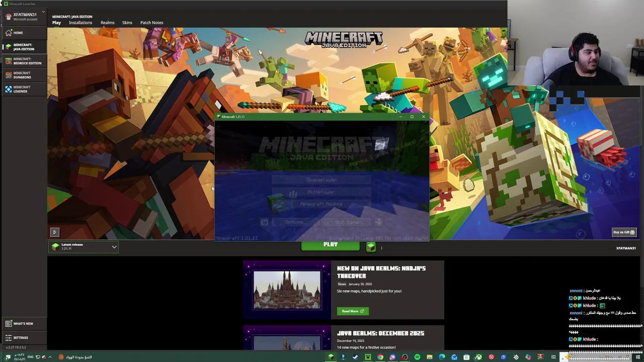
Task: Maximize the Minecraft 1.21.11 game window
Action: pos(412,117)
